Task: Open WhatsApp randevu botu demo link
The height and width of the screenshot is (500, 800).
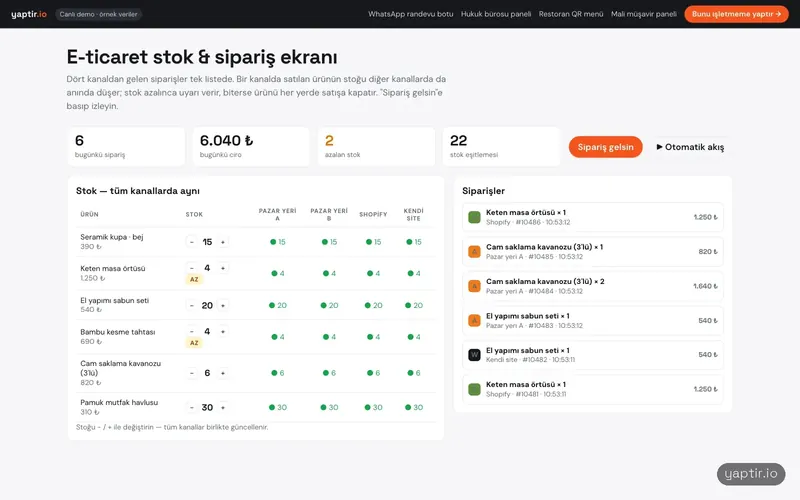Action: pyautogui.click(x=411, y=14)
